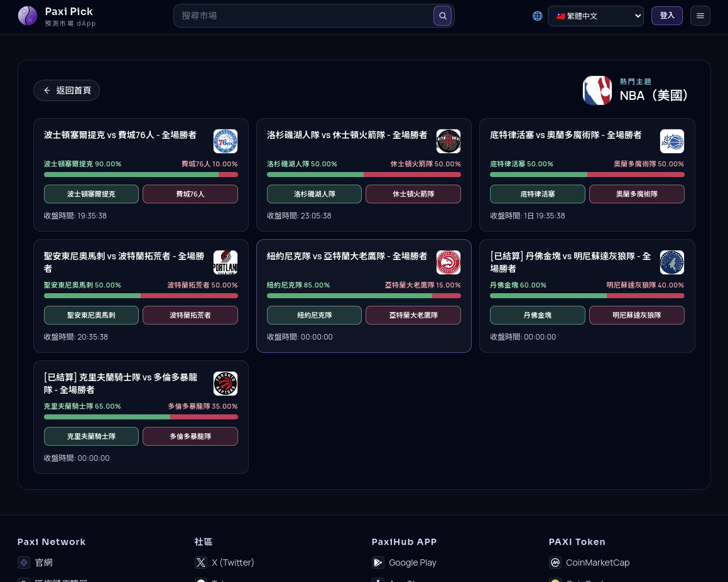Click the Minnesota Timberwolves team logo

coord(672,262)
